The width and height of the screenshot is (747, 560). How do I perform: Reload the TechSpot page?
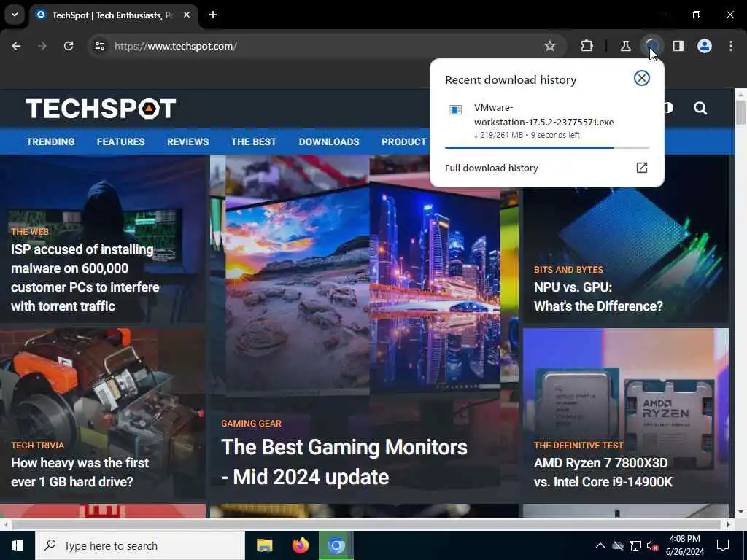pos(69,46)
